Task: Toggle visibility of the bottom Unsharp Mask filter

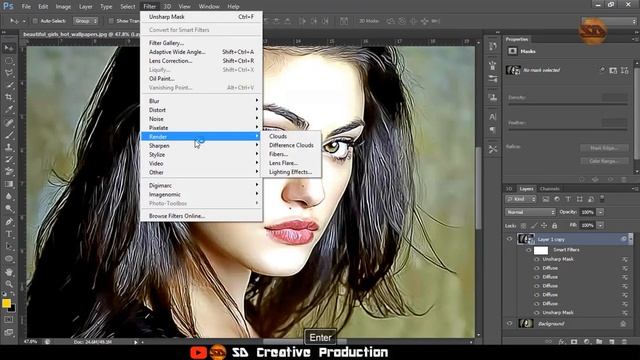Action: coord(537,313)
